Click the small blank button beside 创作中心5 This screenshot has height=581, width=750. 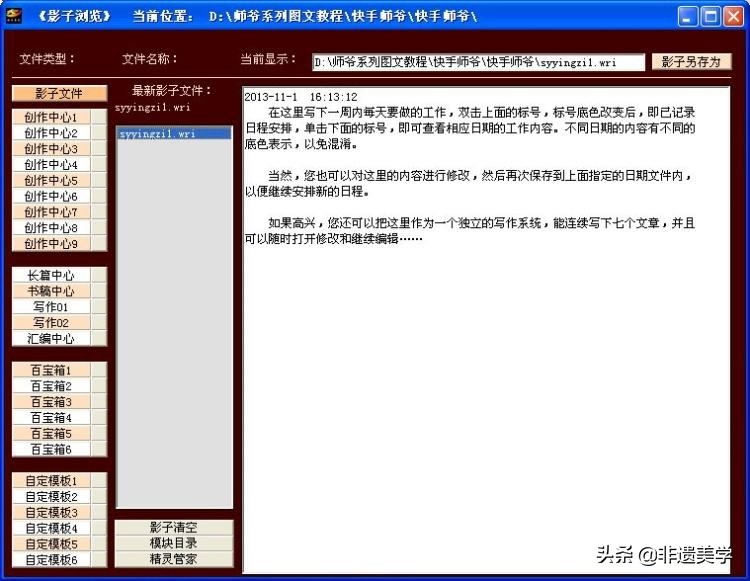[99, 180]
